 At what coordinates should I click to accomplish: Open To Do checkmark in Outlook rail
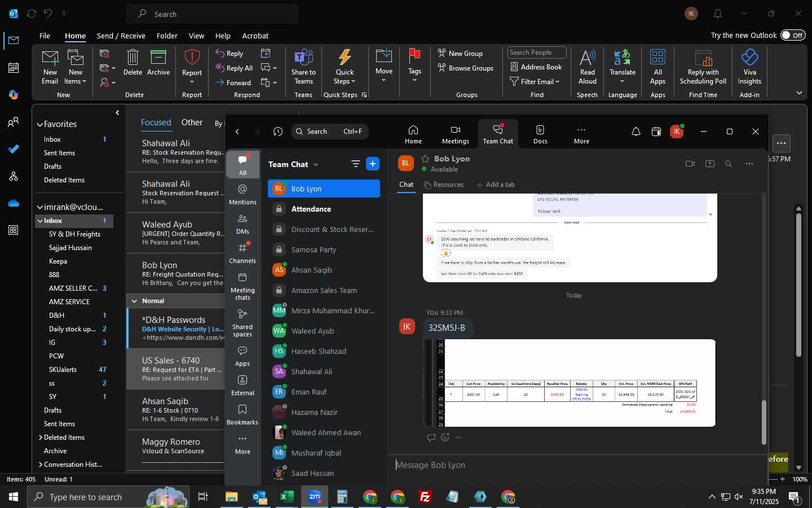pyautogui.click(x=14, y=149)
